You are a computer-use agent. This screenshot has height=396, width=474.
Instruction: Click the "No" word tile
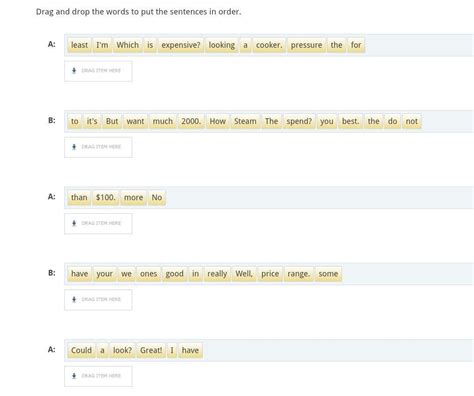(x=157, y=197)
